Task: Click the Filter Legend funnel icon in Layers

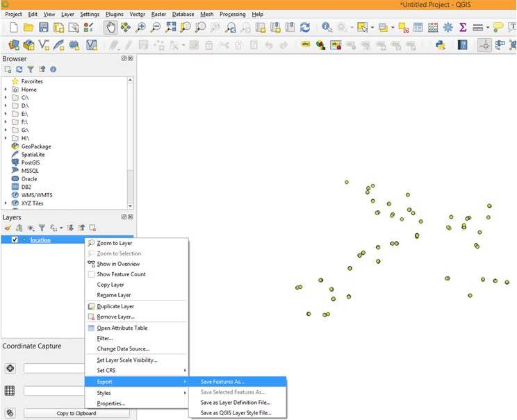Action: (42, 228)
